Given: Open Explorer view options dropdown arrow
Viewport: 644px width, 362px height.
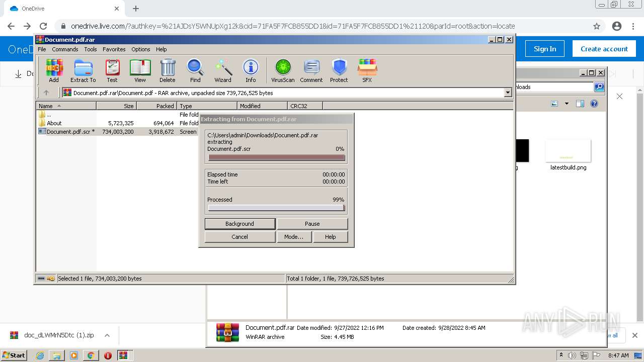Looking at the screenshot, I should 567,104.
